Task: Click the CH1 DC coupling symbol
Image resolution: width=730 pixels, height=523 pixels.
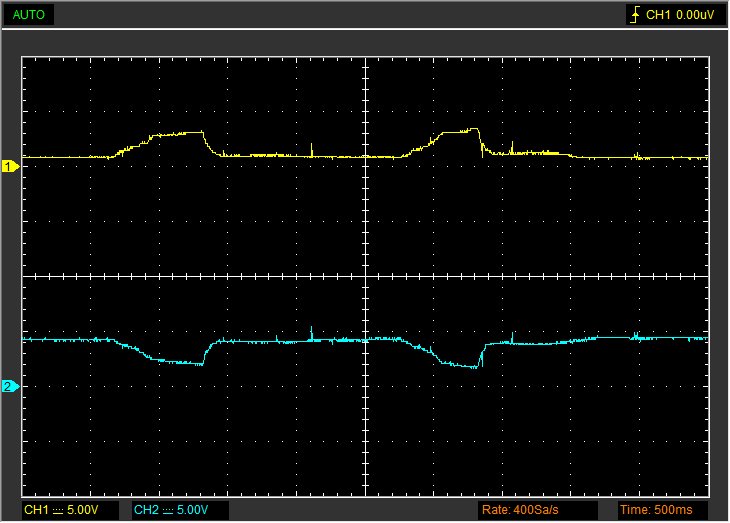Action: point(58,511)
